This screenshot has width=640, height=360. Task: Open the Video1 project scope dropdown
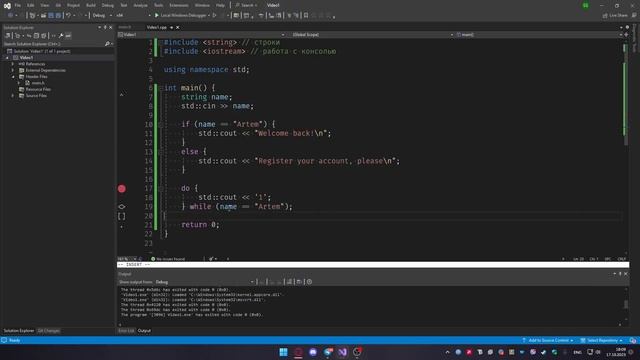(202, 35)
